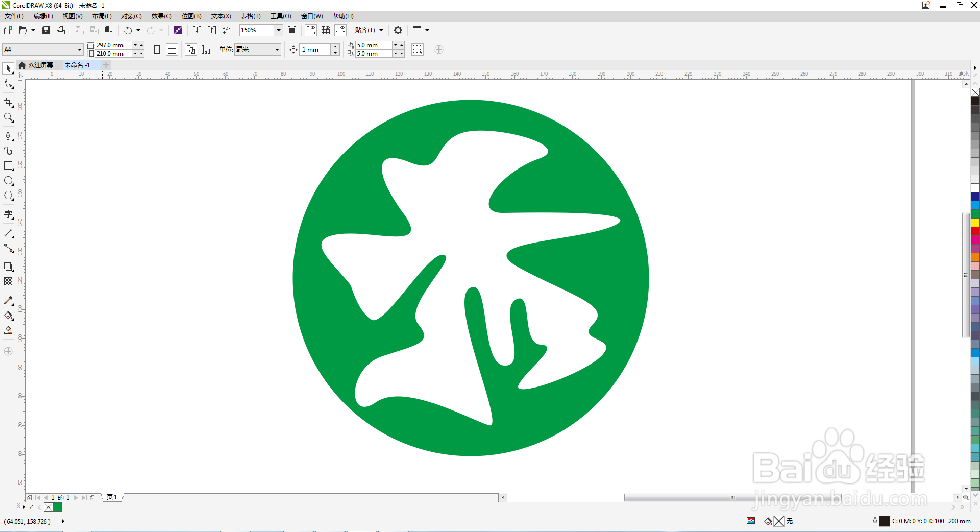
Task: Toggle Current page layout button
Action: [x=206, y=50]
